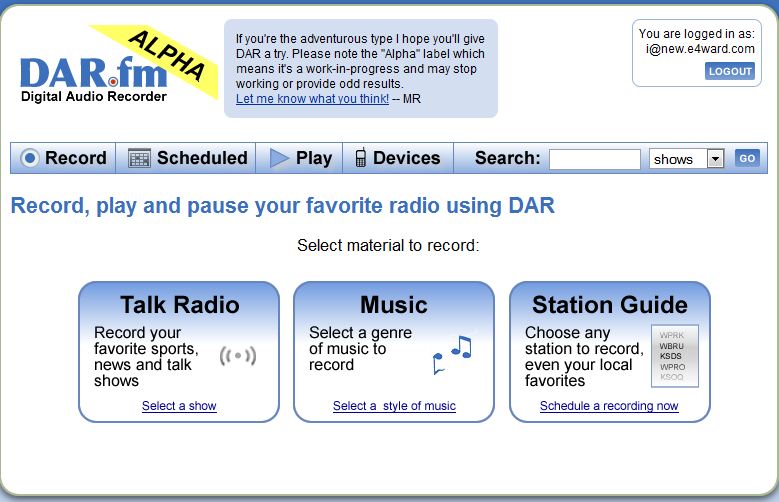Click the station list thumbnail in Station Guide
Screen dimensions: 779x502
[x=675, y=356]
